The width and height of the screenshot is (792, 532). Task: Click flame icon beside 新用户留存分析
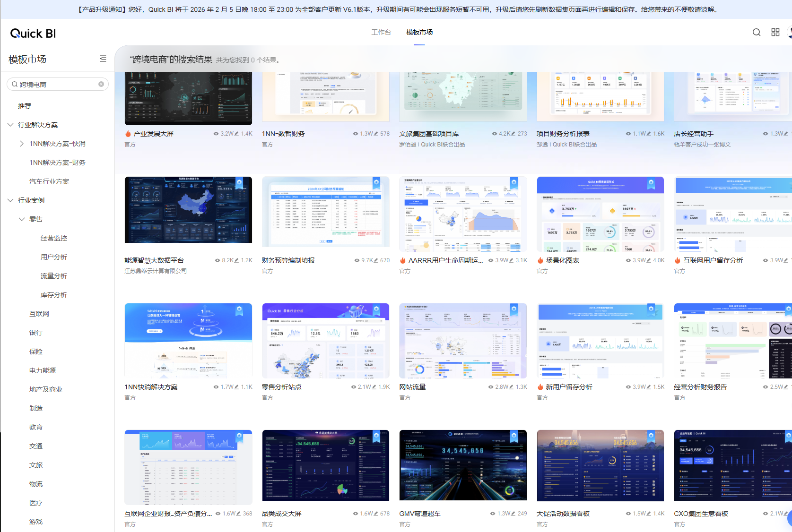click(540, 387)
